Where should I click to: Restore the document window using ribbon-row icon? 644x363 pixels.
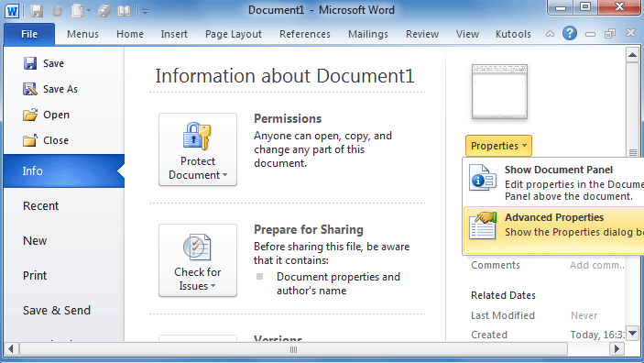(x=610, y=34)
